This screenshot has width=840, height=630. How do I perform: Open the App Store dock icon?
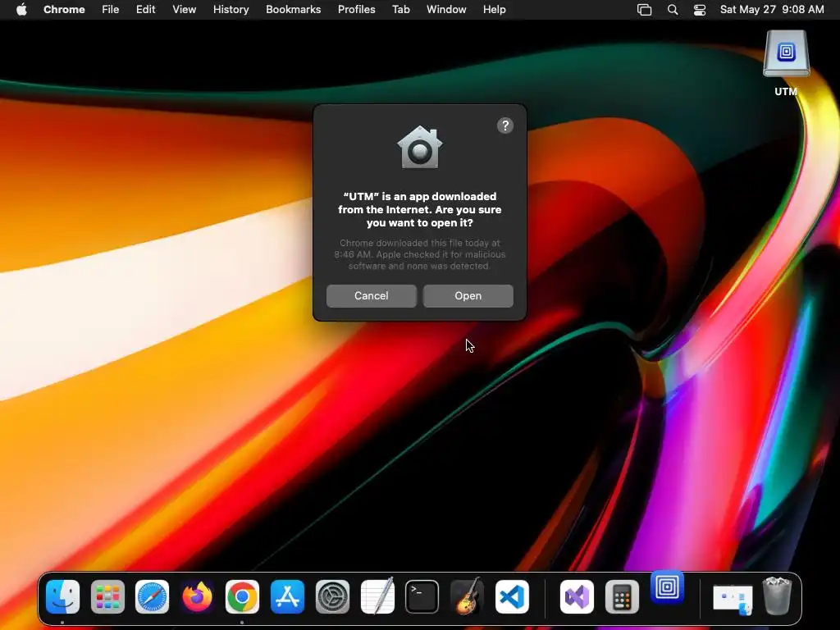click(x=287, y=596)
